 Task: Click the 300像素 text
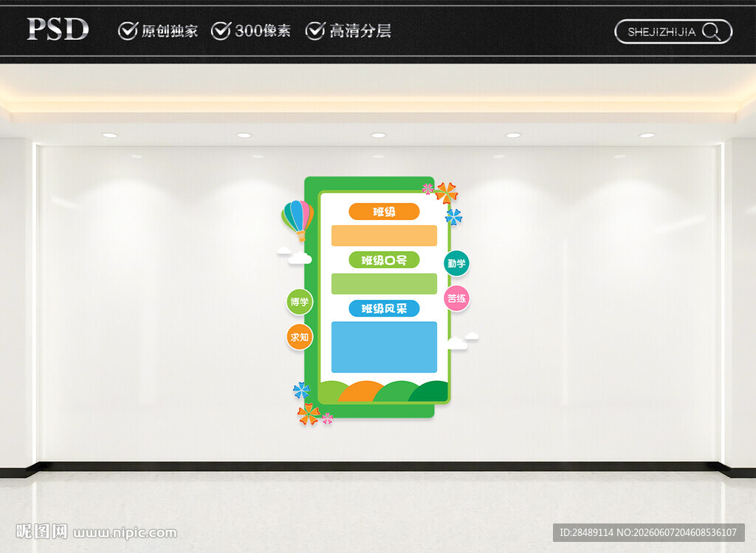(x=263, y=31)
